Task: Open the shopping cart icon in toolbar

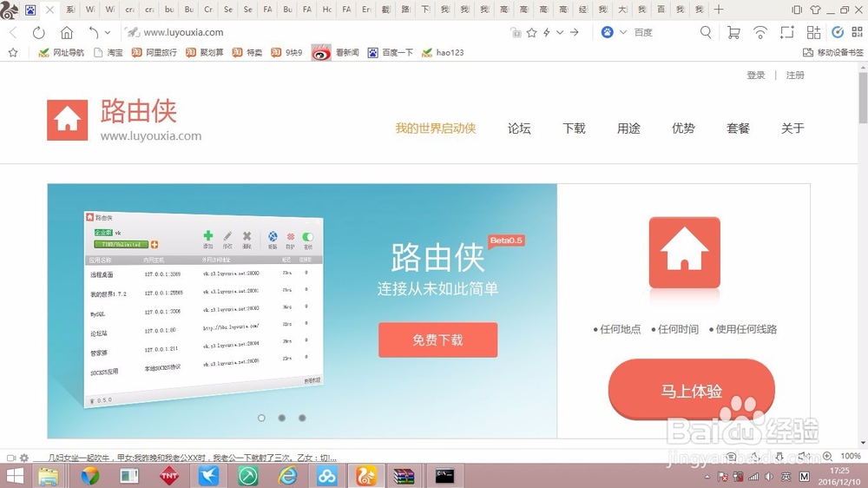Action: pyautogui.click(x=733, y=33)
